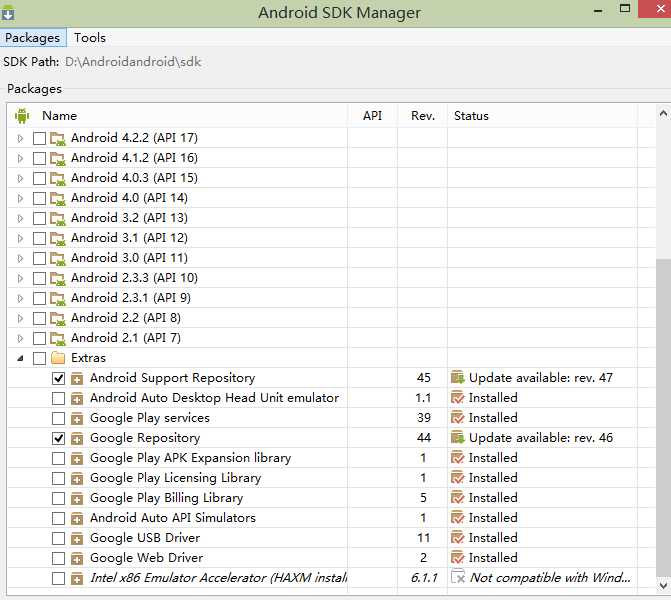Uncheck Google Repository checkbox
The height and width of the screenshot is (600, 671).
pos(58,438)
